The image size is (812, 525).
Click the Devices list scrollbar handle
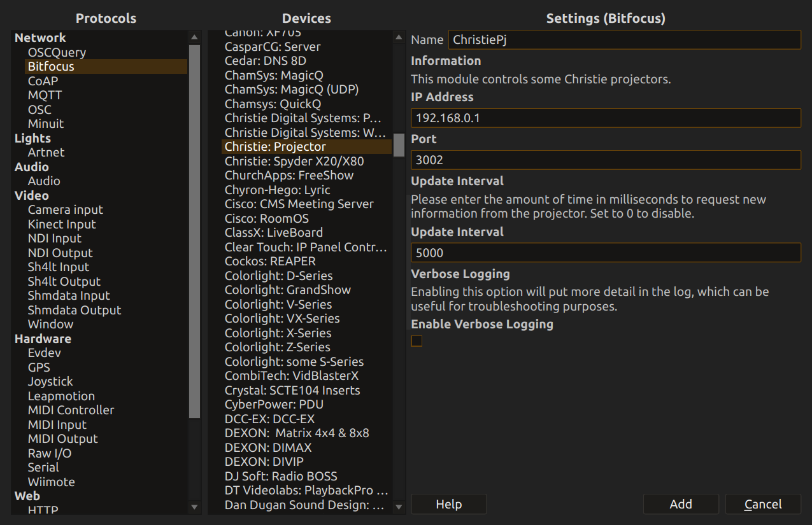[399, 144]
